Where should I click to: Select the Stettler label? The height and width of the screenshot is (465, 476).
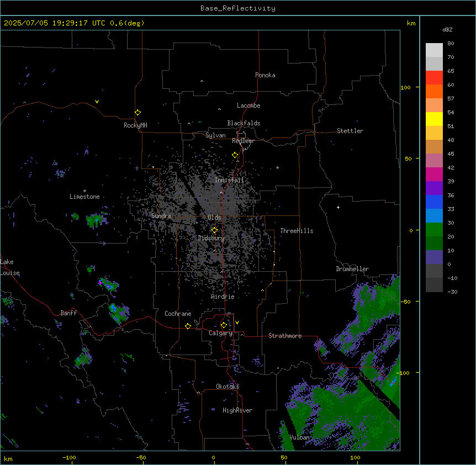coord(350,131)
